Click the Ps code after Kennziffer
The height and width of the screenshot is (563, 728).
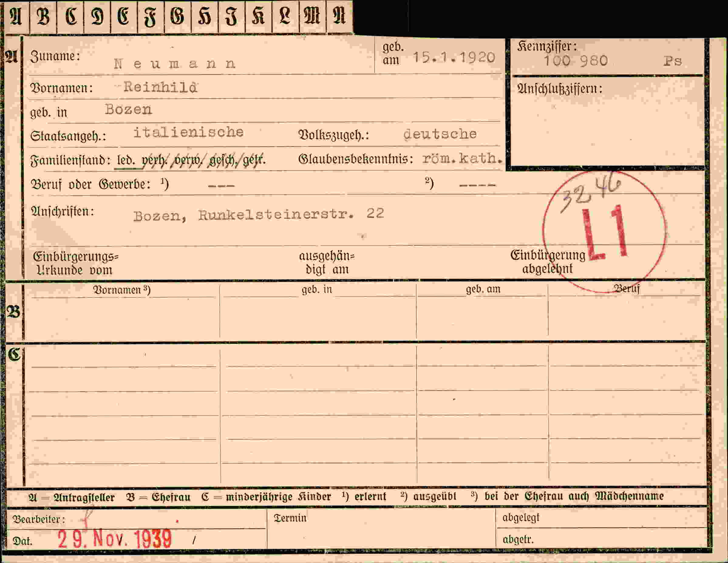[x=673, y=61]
